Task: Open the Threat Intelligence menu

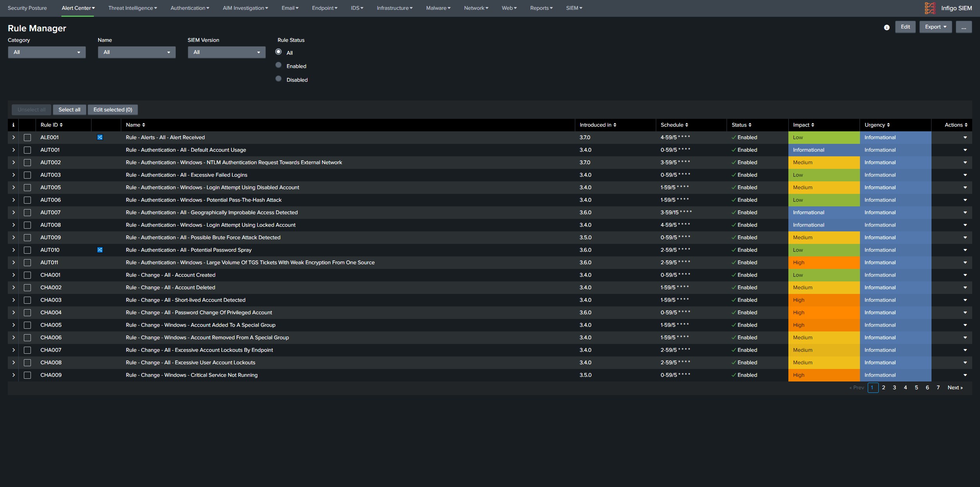Action: point(133,8)
